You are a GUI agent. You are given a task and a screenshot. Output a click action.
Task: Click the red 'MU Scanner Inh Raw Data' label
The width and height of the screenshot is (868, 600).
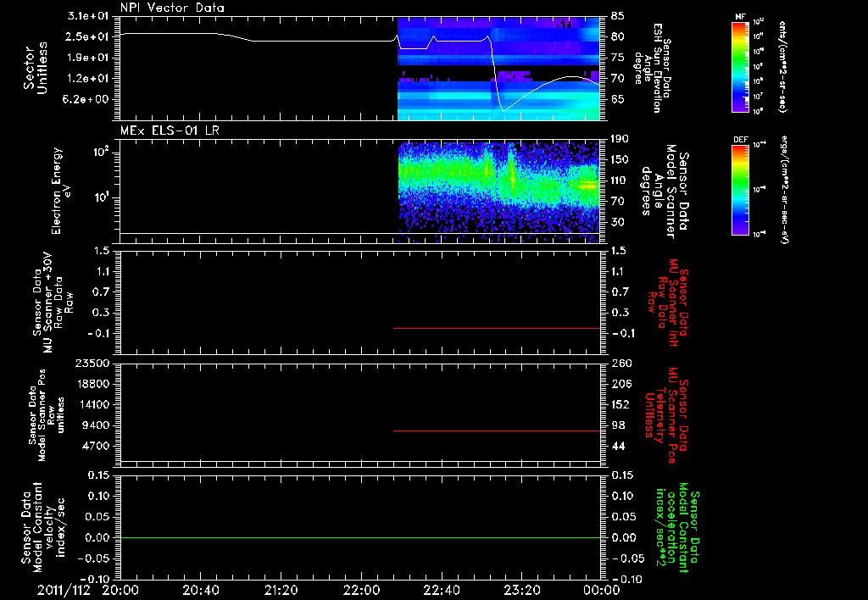click(x=668, y=303)
